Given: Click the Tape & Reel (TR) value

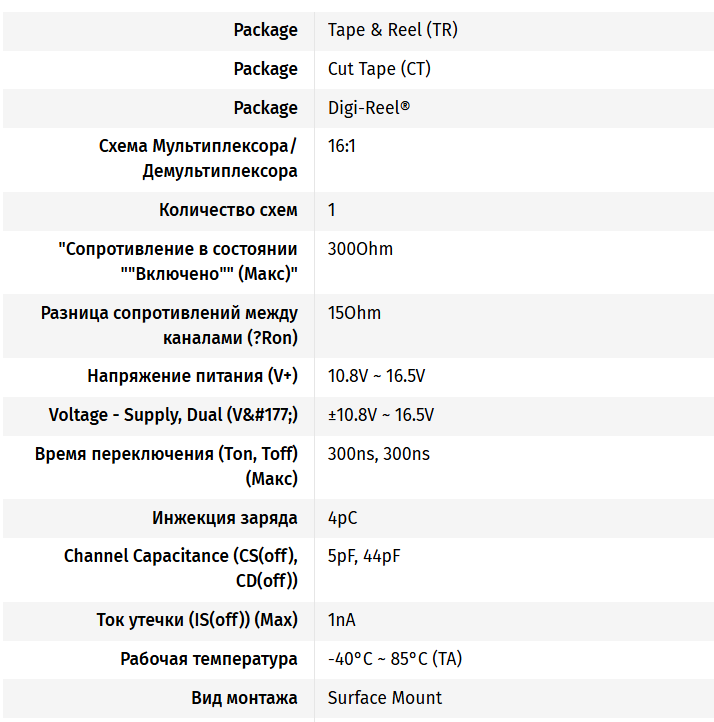Looking at the screenshot, I should (393, 30).
